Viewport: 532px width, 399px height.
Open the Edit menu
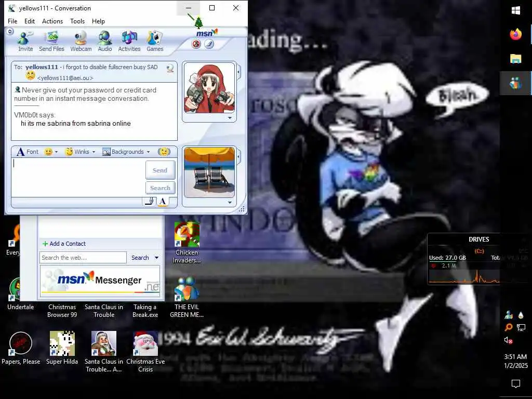click(x=30, y=21)
